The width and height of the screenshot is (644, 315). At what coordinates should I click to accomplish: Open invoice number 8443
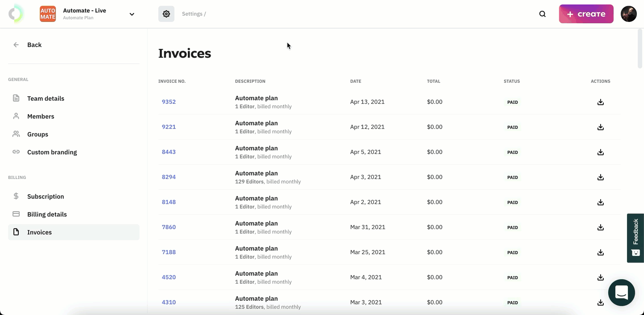click(169, 152)
